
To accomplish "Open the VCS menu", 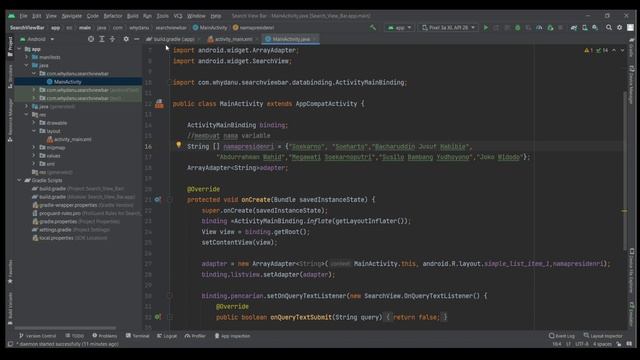I will pos(178,16).
